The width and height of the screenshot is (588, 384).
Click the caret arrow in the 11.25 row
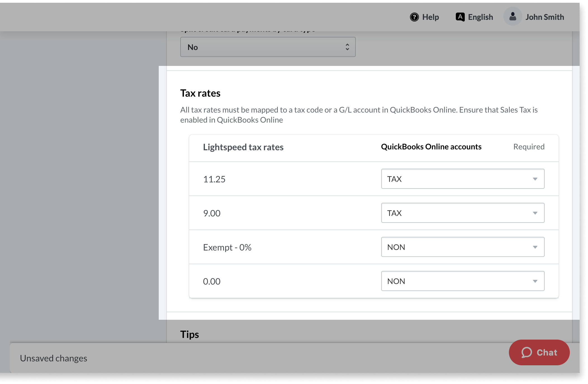click(535, 179)
